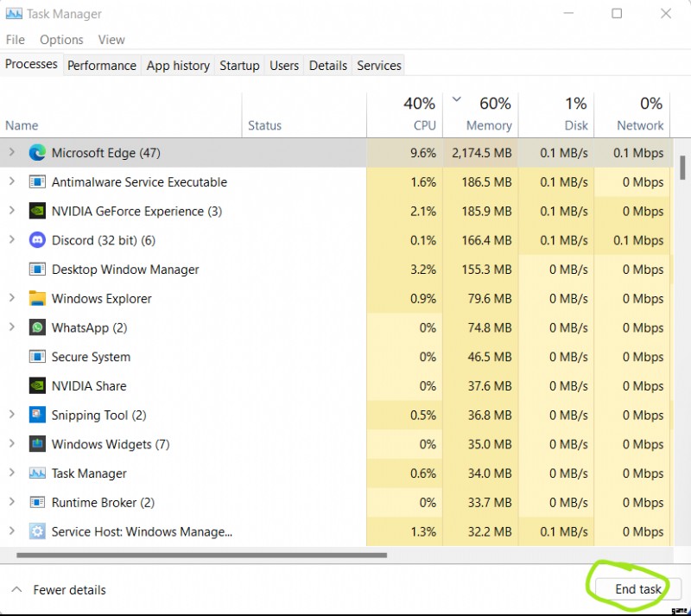Click the Microsoft Edge process icon

pyautogui.click(x=37, y=153)
